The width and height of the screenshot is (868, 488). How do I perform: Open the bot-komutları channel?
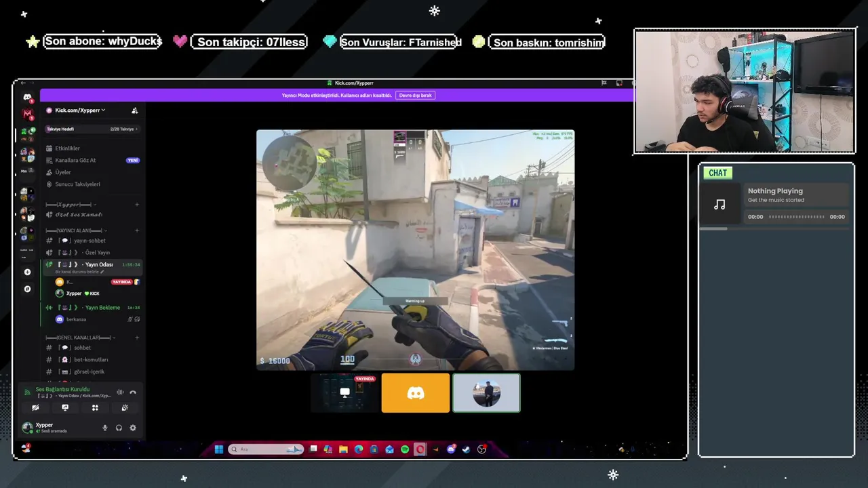[92, 360]
